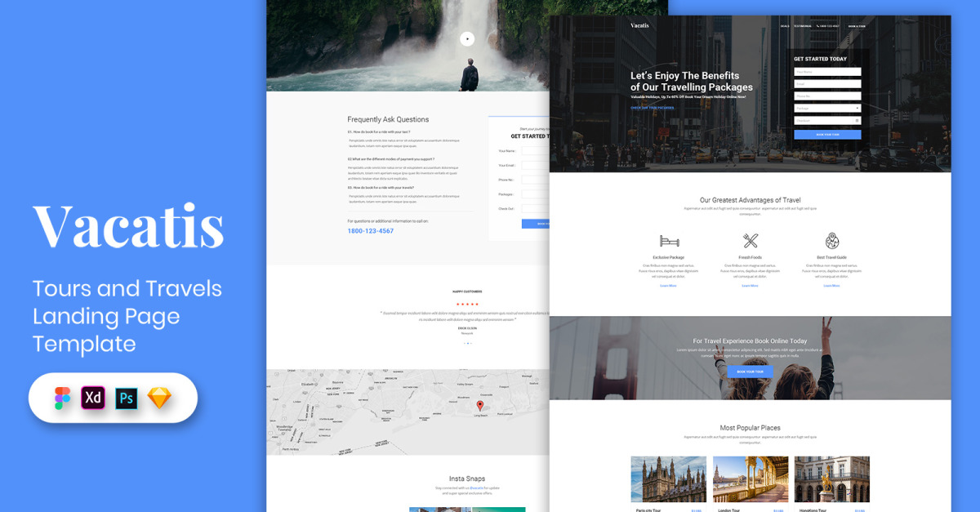980x512 pixels.
Task: Click the fork and knife Fresh Foods icon
Action: click(750, 241)
